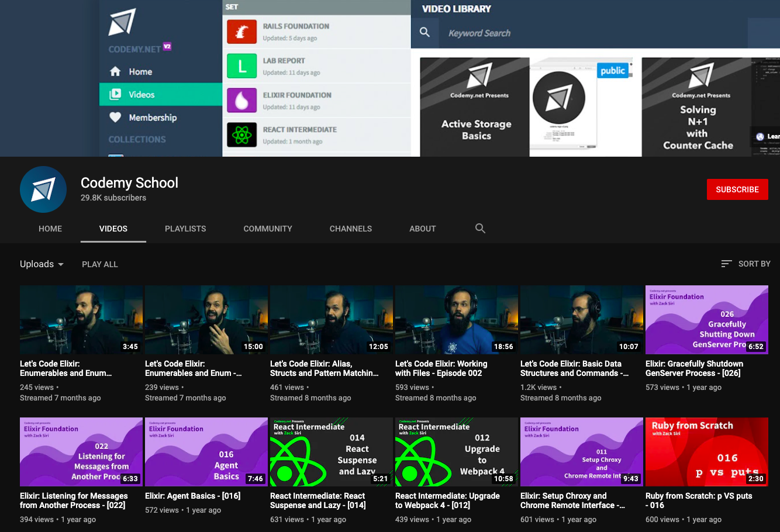Switch to the Home tab
Image resolution: width=780 pixels, height=532 pixels.
50,229
